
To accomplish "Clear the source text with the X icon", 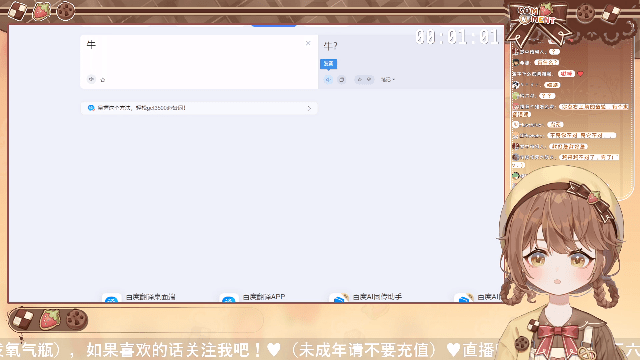I will 308,43.
